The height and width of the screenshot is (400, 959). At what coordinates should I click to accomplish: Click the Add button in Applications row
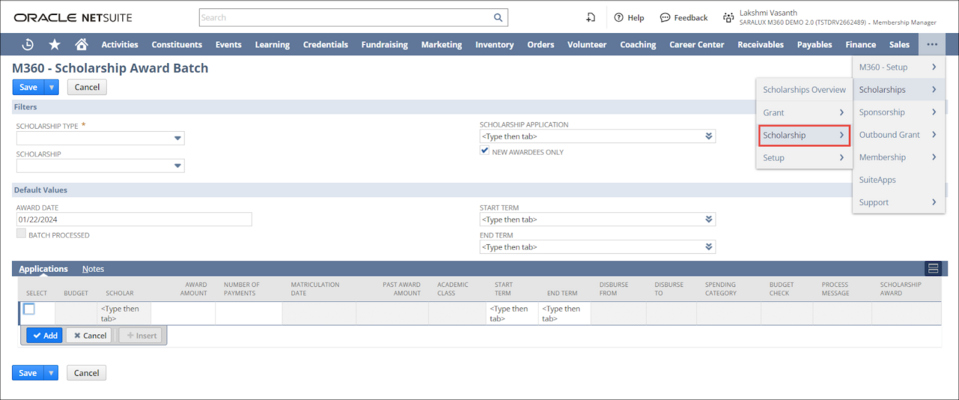click(x=44, y=336)
